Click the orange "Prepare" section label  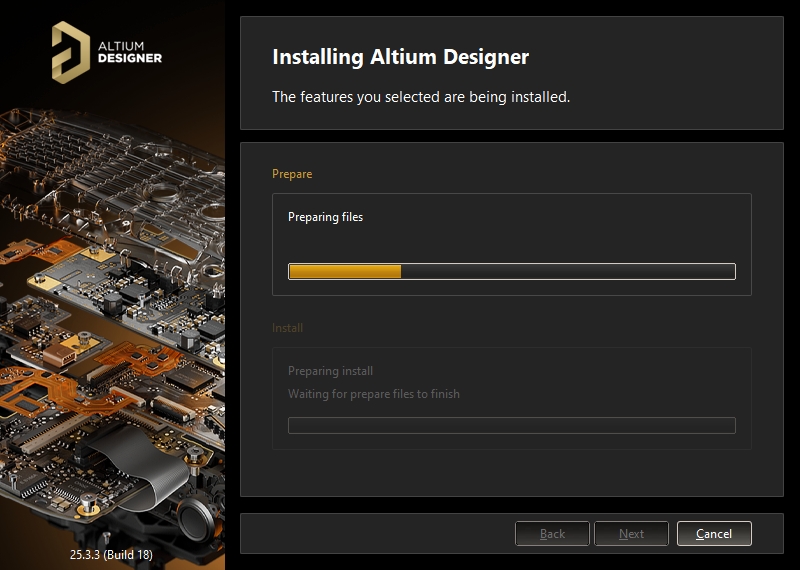[292, 174]
